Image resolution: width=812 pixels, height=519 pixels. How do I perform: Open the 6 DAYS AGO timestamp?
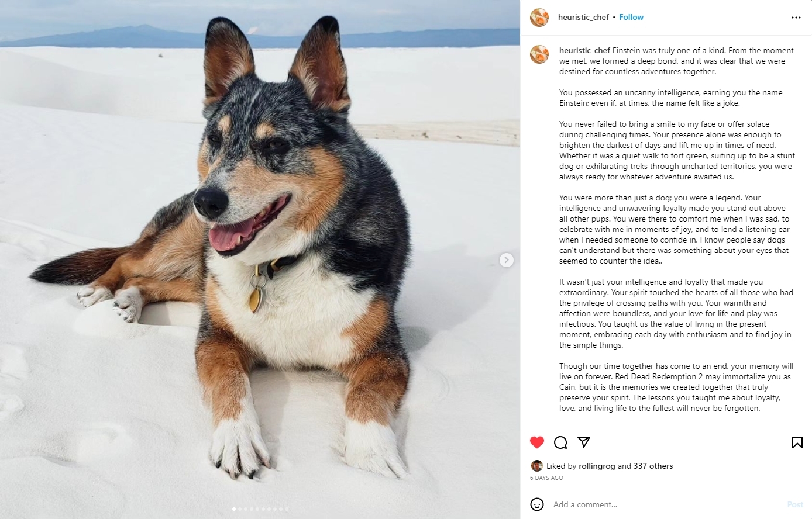[546, 478]
